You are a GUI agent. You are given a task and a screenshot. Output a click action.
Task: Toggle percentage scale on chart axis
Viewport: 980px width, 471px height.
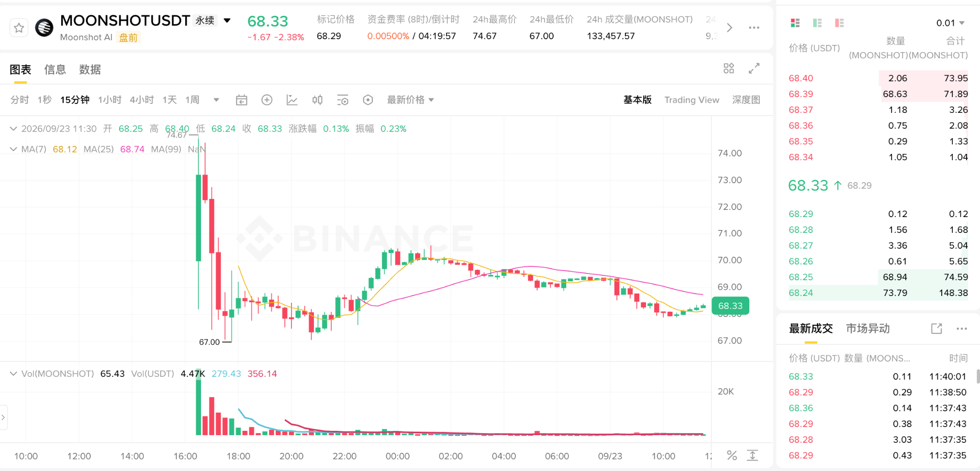pyautogui.click(x=732, y=455)
